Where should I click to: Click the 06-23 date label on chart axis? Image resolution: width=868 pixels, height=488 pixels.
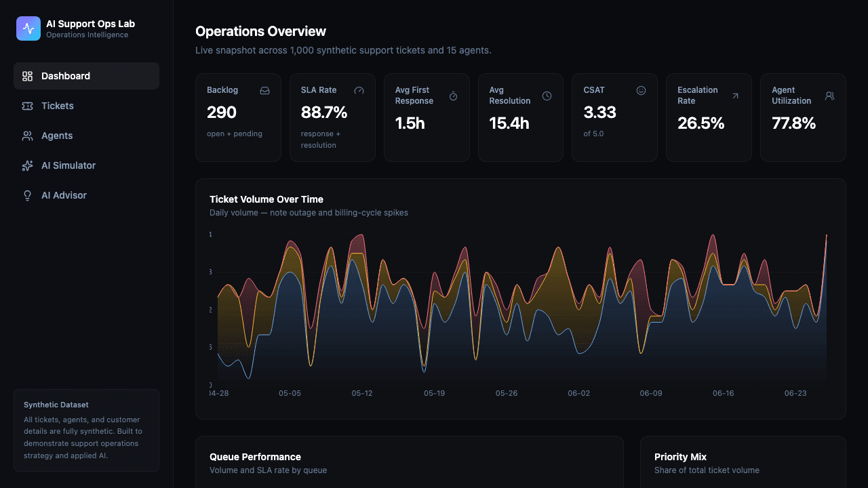pos(795,393)
